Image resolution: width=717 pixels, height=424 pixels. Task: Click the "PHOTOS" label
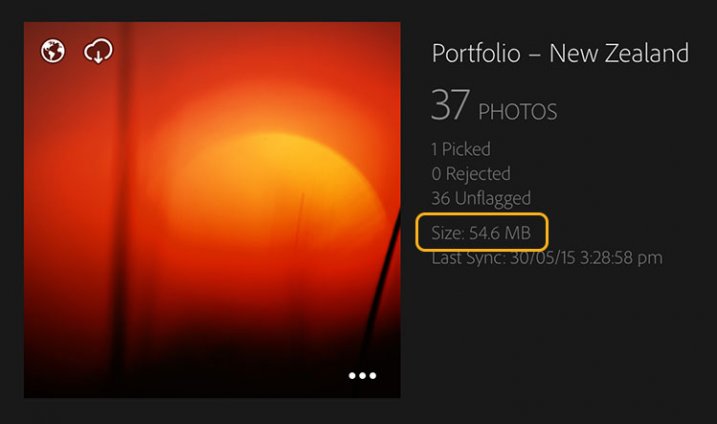[518, 110]
